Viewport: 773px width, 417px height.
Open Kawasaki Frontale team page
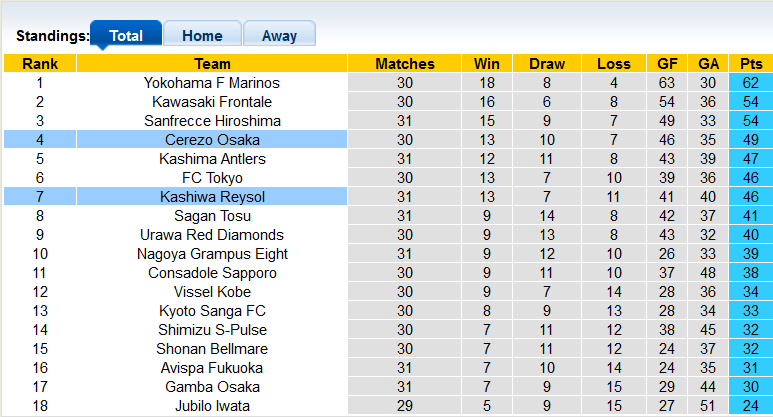[212, 102]
